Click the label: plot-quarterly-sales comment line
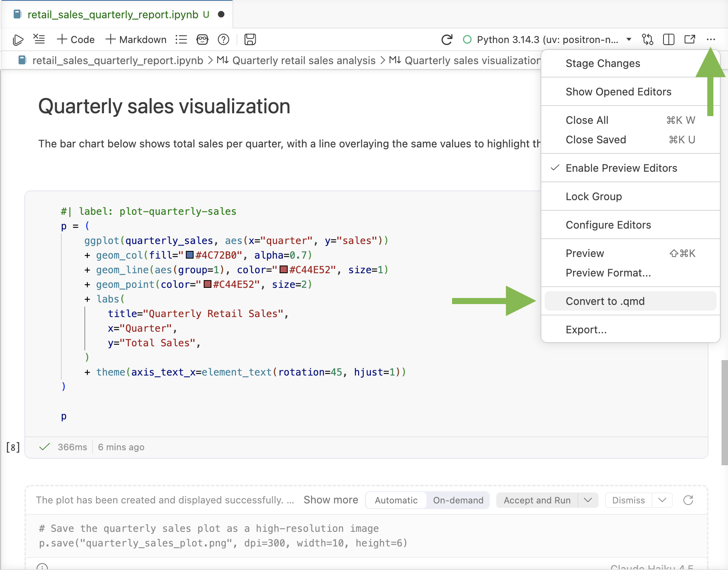The height and width of the screenshot is (570, 728). pos(149,212)
